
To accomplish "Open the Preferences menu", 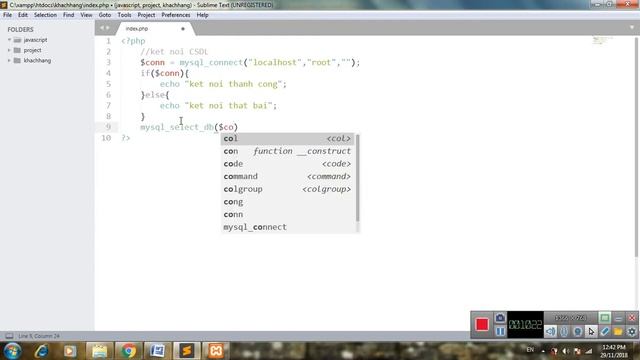I will click(x=176, y=15).
